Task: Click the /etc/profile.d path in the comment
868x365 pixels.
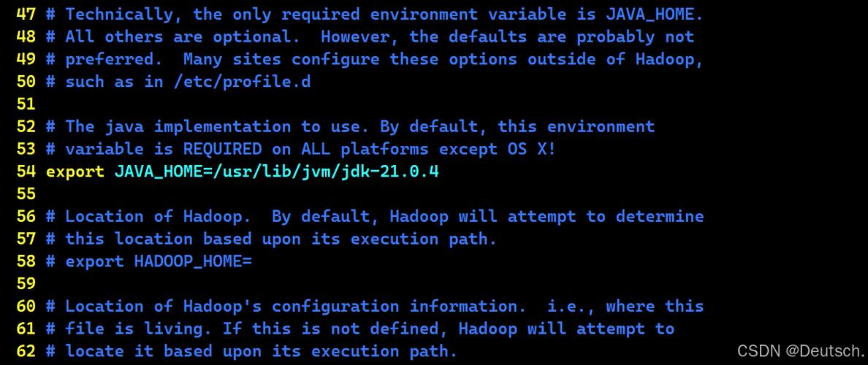Action: [x=242, y=81]
